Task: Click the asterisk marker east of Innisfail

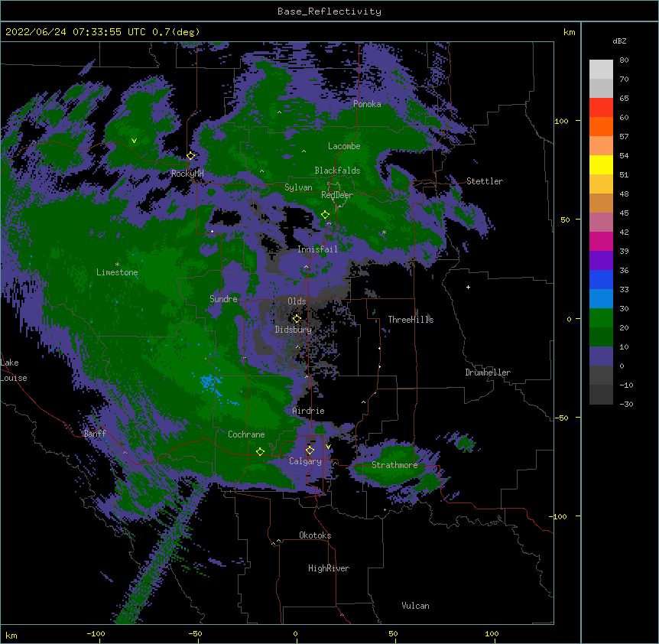Action: point(384,233)
